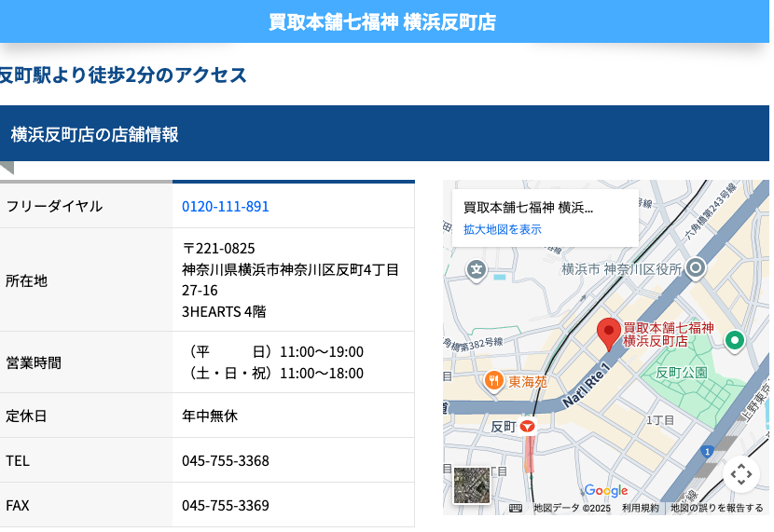The image size is (774, 532).
Task: Click Route 1 shield icon on map
Action: click(707, 452)
